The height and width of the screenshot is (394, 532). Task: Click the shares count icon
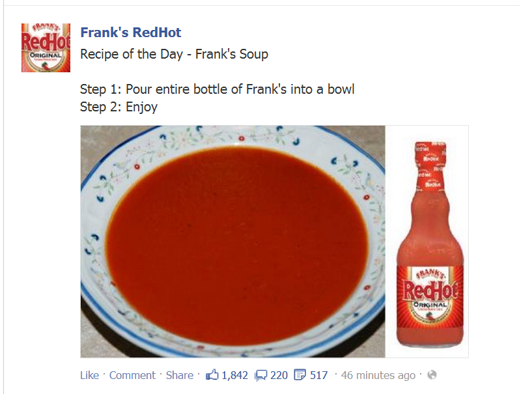point(300,375)
